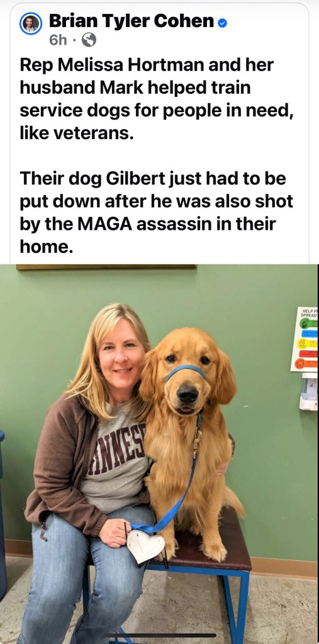
Task: Tap the paragraph about training service dogs
Action: [157, 99]
